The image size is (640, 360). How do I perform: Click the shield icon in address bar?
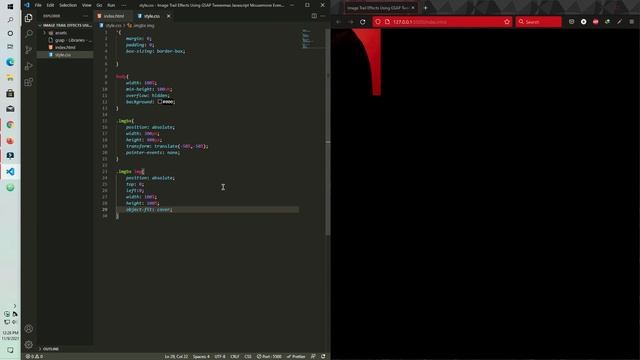(378, 22)
